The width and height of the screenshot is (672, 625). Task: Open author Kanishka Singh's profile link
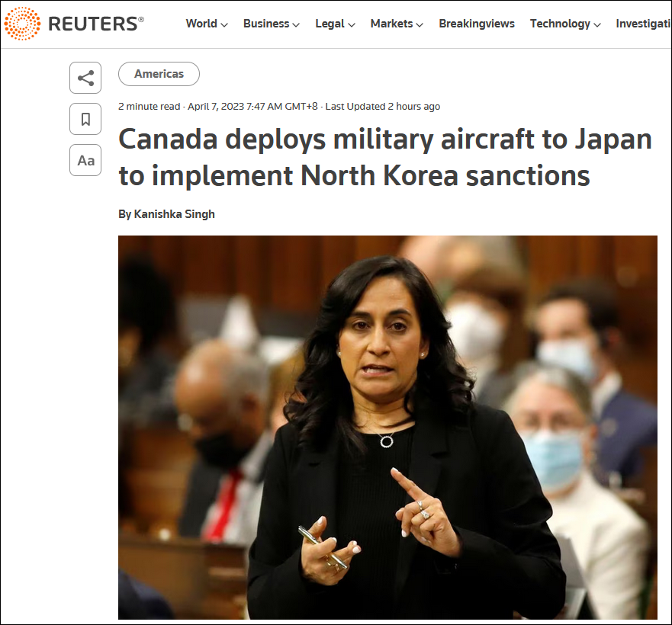[174, 214]
